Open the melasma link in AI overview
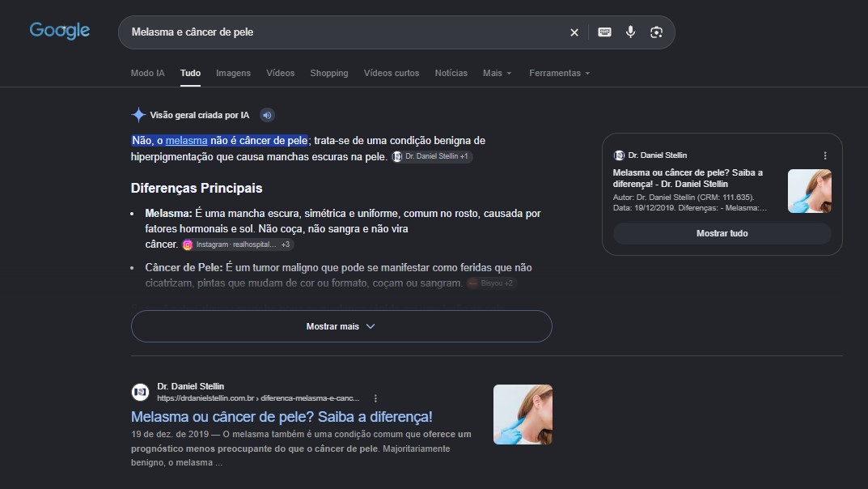 point(187,141)
